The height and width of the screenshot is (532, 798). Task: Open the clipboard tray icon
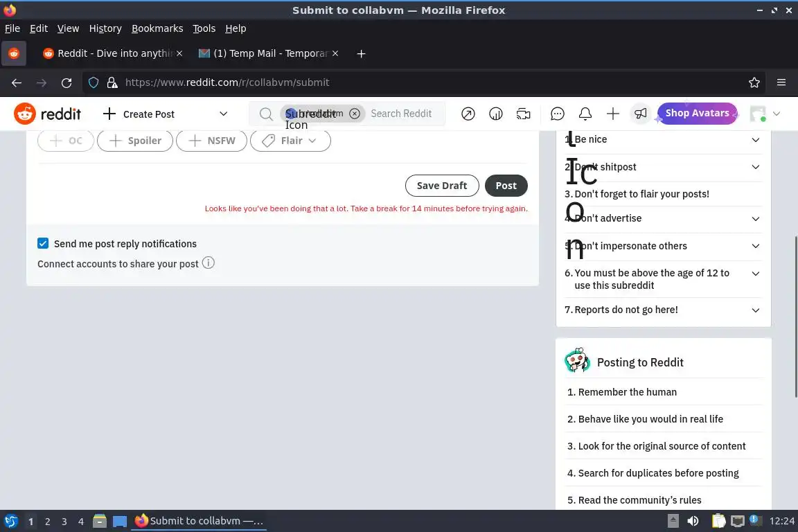(718, 521)
